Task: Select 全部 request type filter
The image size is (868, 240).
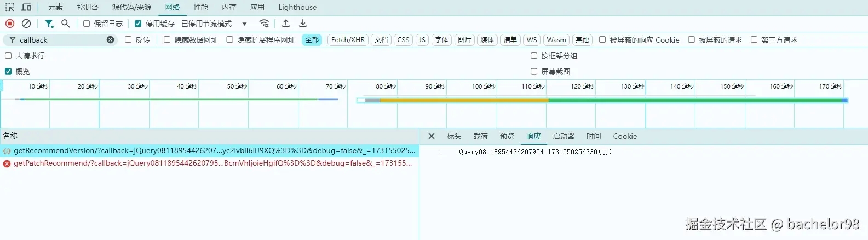Action: [x=312, y=40]
